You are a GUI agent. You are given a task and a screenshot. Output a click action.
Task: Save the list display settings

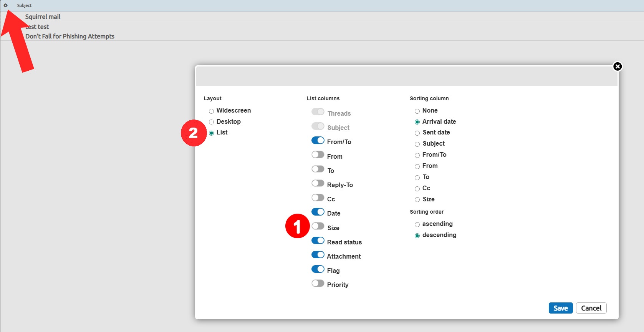(x=560, y=308)
